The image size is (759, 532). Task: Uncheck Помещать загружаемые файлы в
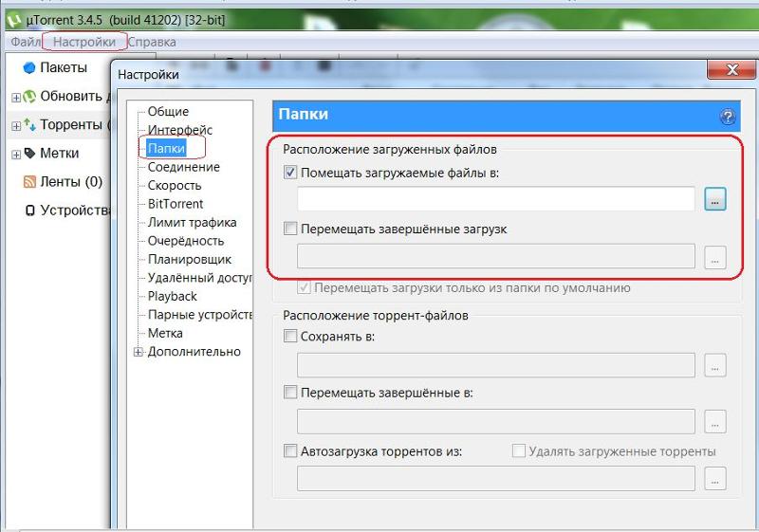click(290, 173)
